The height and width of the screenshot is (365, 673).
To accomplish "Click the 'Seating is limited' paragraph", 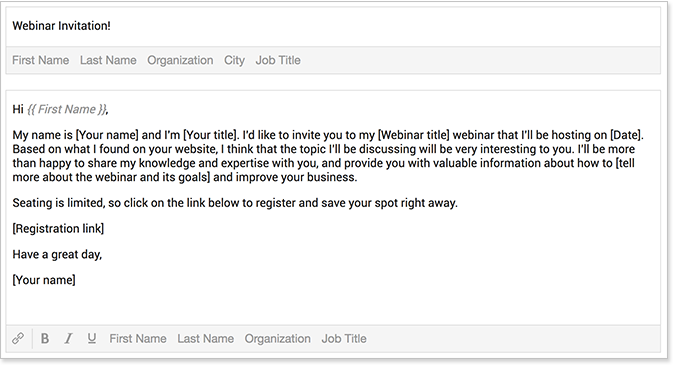I will click(x=235, y=203).
